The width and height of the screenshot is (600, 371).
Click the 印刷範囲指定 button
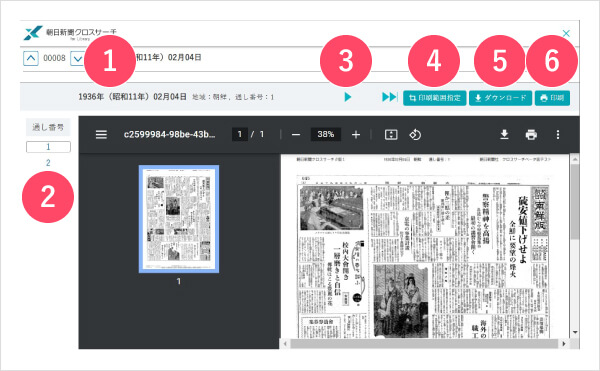[434, 98]
